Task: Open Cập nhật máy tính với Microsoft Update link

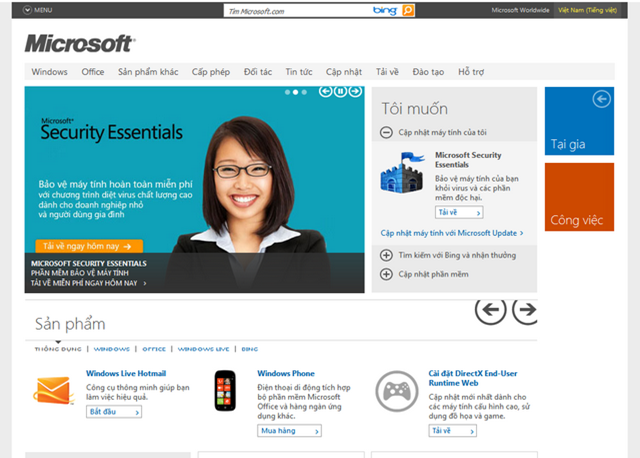Action: click(451, 233)
